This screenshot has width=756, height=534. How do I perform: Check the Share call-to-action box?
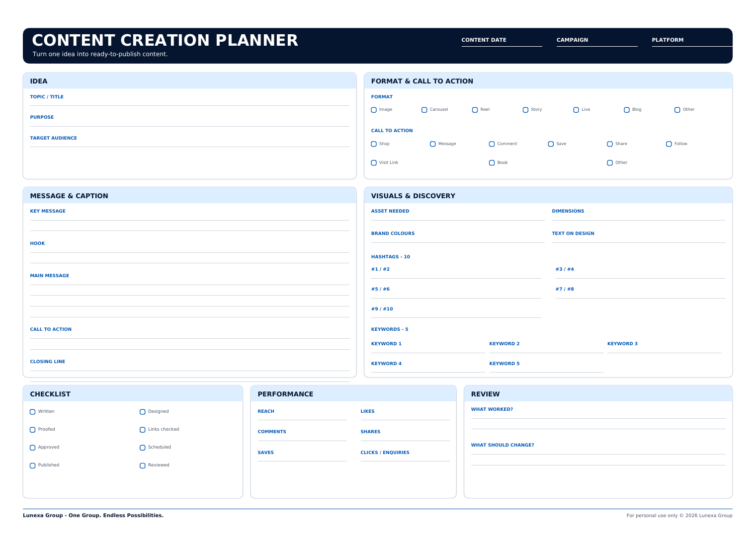(x=610, y=144)
